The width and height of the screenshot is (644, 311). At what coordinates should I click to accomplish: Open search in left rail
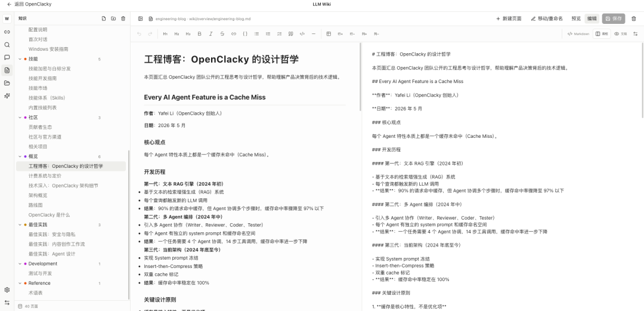click(x=7, y=44)
